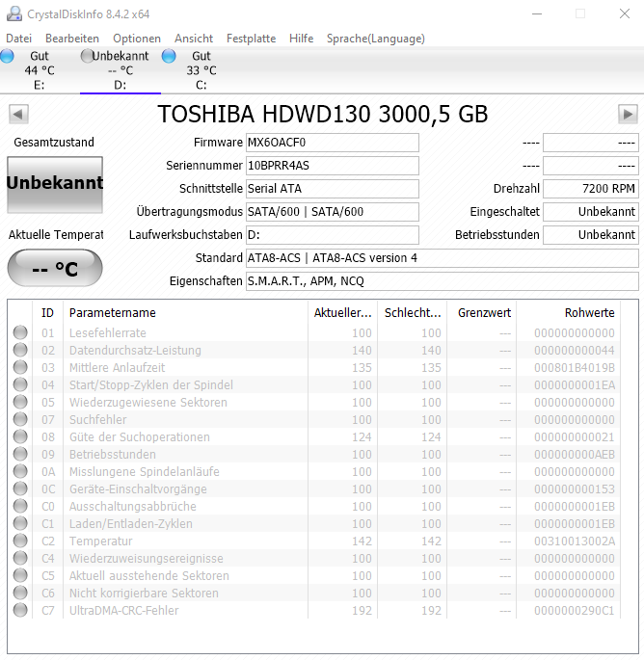Click the ID column header
The height and width of the screenshot is (660, 644).
(47, 313)
